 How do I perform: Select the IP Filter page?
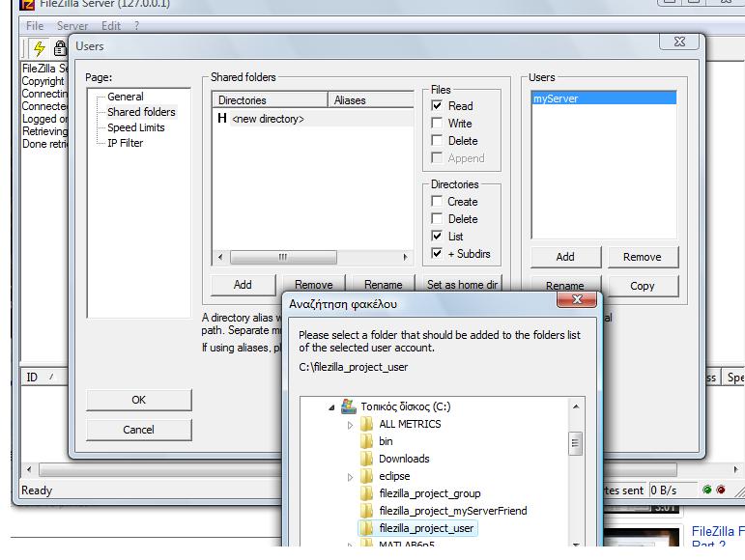(x=125, y=143)
